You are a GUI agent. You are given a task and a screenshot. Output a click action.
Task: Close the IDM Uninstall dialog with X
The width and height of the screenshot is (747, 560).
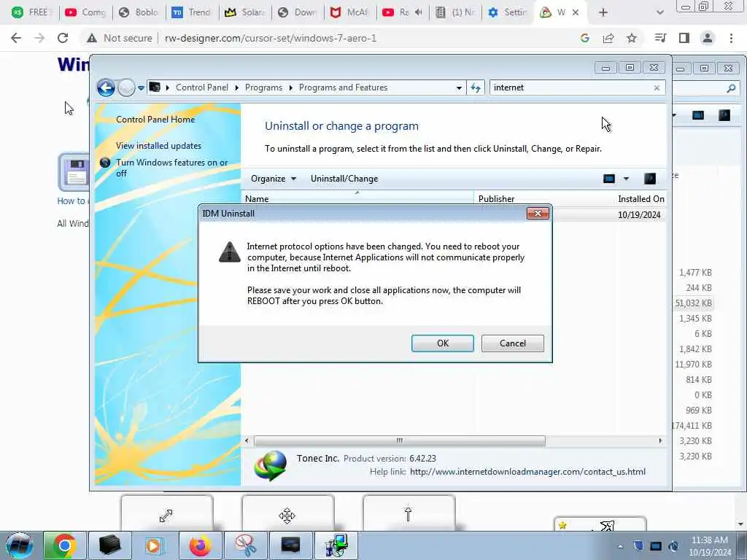[538, 214]
